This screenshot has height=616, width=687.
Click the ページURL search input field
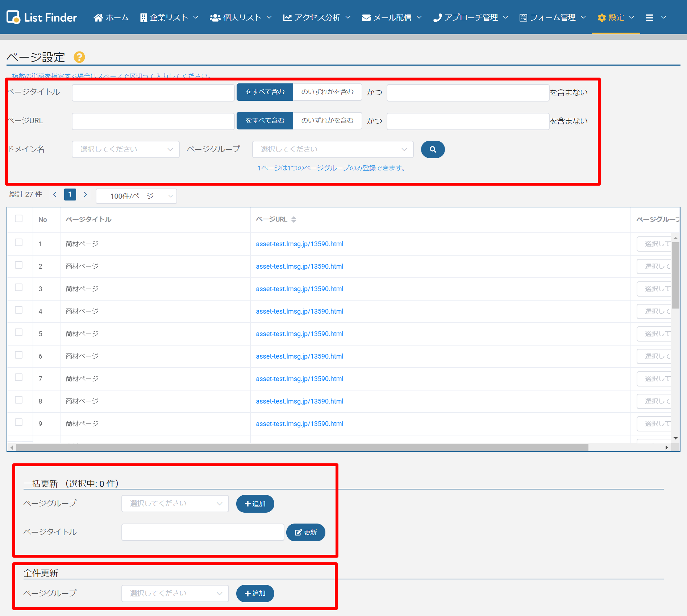point(153,121)
